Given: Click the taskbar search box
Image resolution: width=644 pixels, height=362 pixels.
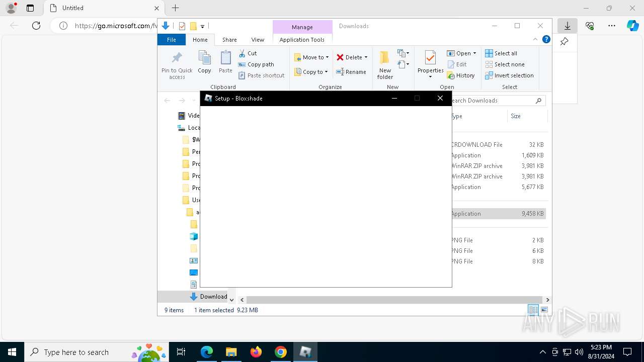Looking at the screenshot, I should 96,352.
